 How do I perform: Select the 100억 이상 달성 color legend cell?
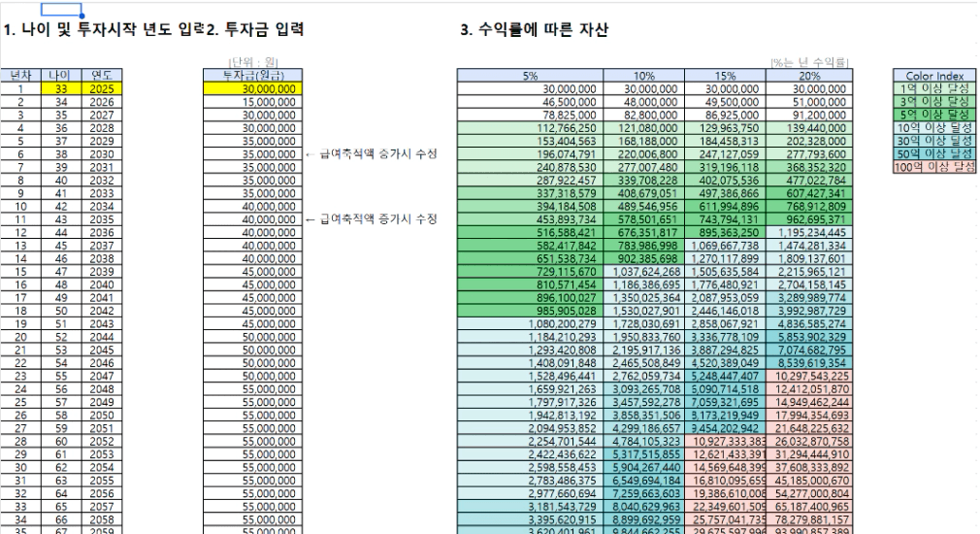[x=934, y=167]
